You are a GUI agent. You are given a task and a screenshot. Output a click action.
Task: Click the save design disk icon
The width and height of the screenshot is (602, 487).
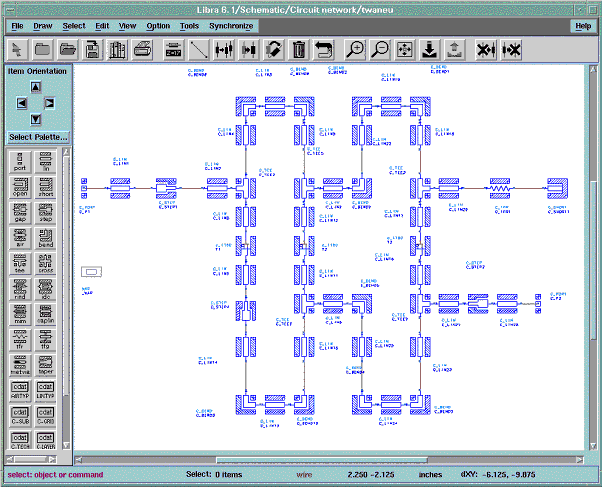93,50
